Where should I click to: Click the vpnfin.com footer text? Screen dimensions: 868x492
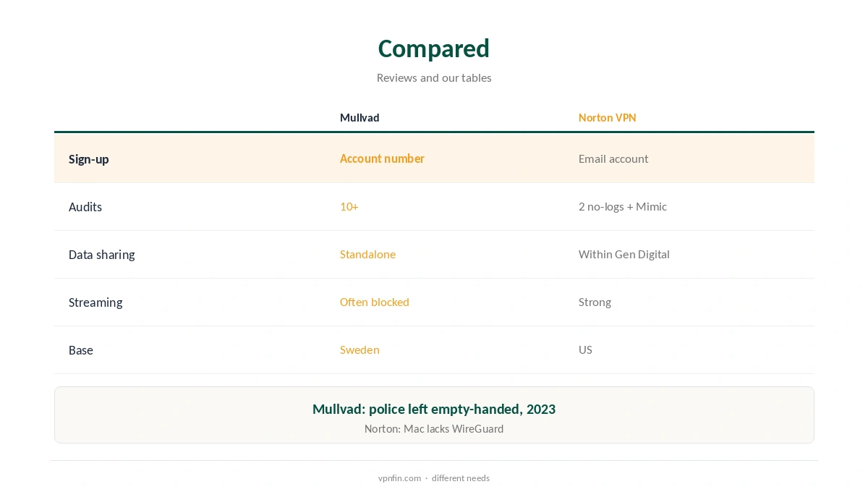pyautogui.click(x=399, y=478)
